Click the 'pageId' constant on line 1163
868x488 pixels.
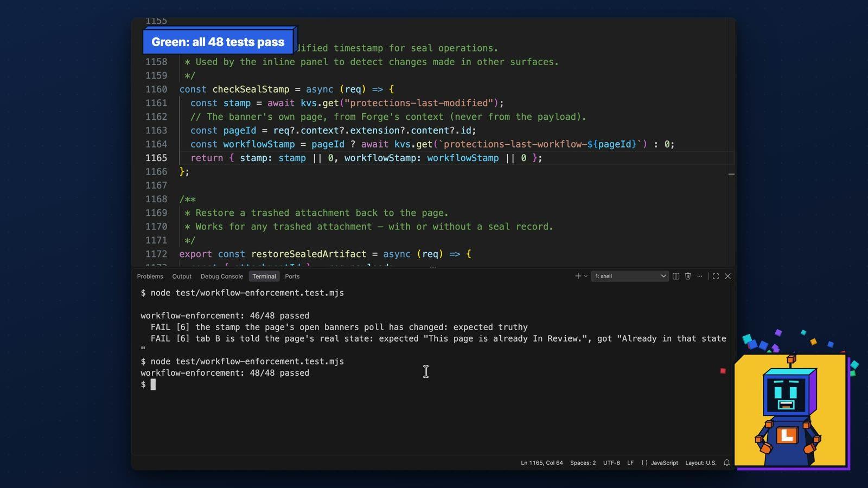(x=239, y=131)
